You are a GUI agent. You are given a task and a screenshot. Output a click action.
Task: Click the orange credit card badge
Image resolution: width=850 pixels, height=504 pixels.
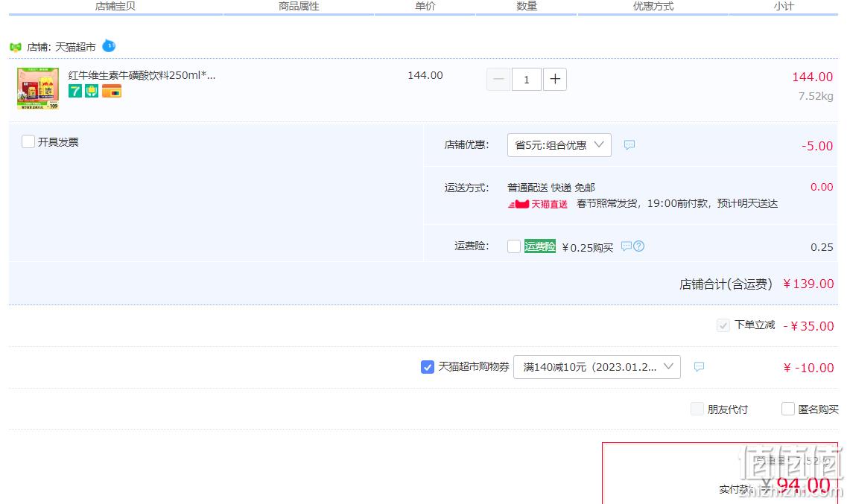click(112, 91)
